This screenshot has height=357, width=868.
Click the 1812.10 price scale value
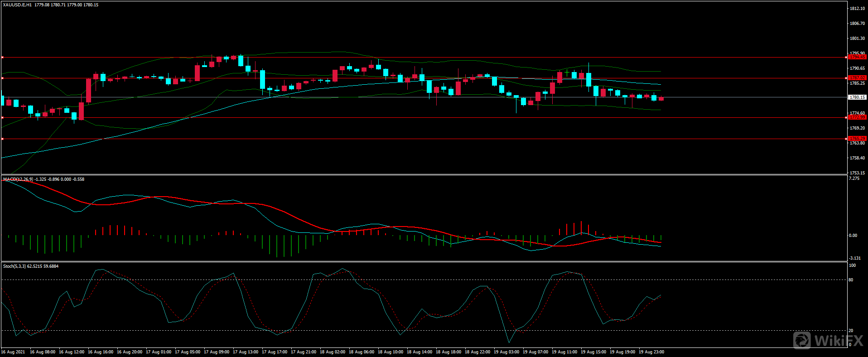(x=857, y=9)
